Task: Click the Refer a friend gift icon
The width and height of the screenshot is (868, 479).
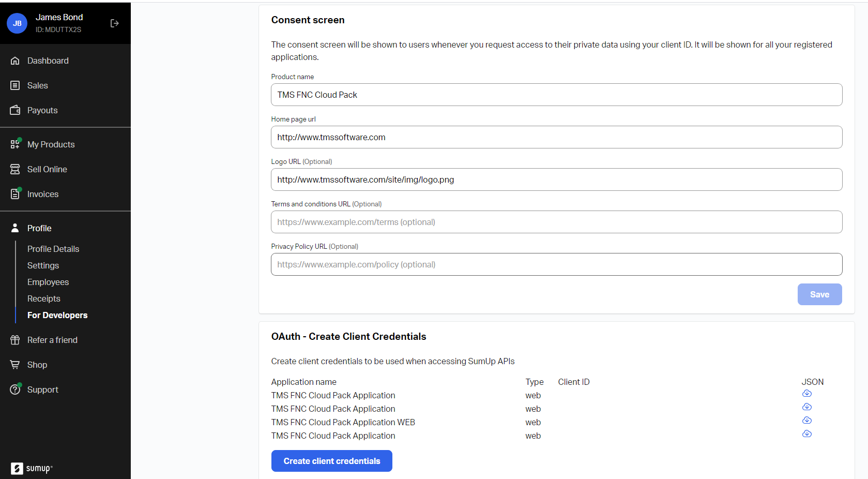Action: 15,340
